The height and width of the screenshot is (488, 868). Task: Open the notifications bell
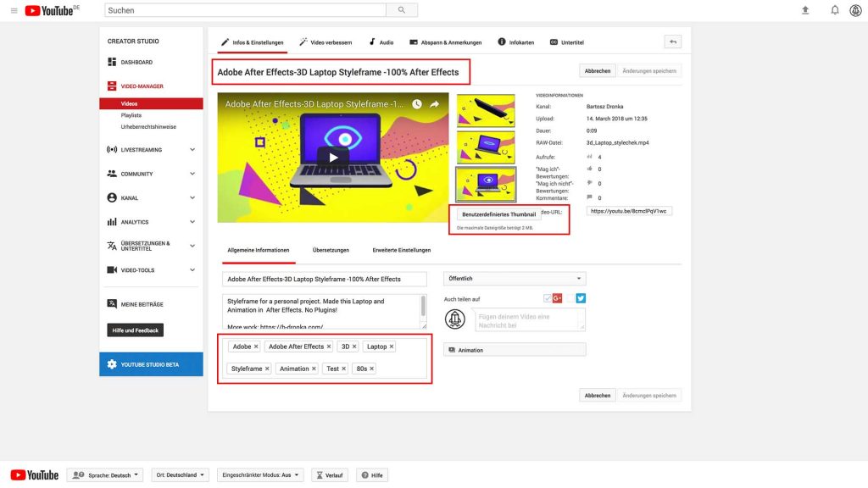click(x=834, y=10)
